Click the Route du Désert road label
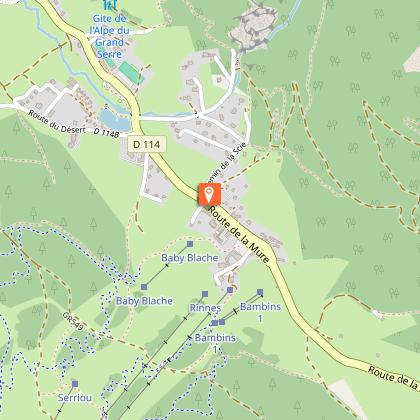 pyautogui.click(x=57, y=122)
